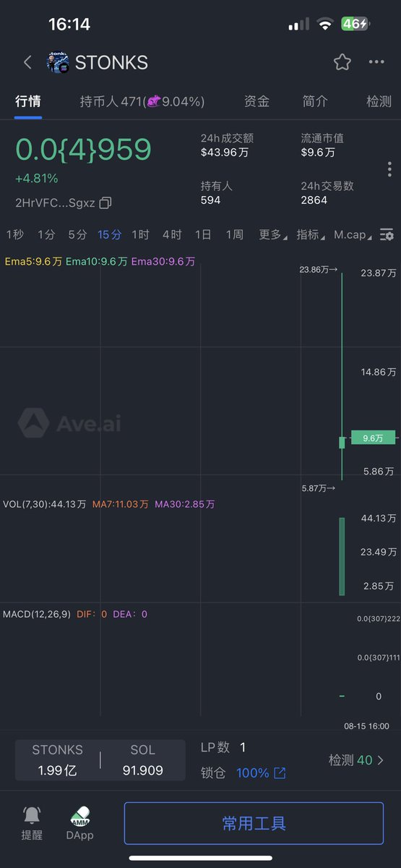Open chart settings gear icon
401x868 pixels.
coord(387,235)
